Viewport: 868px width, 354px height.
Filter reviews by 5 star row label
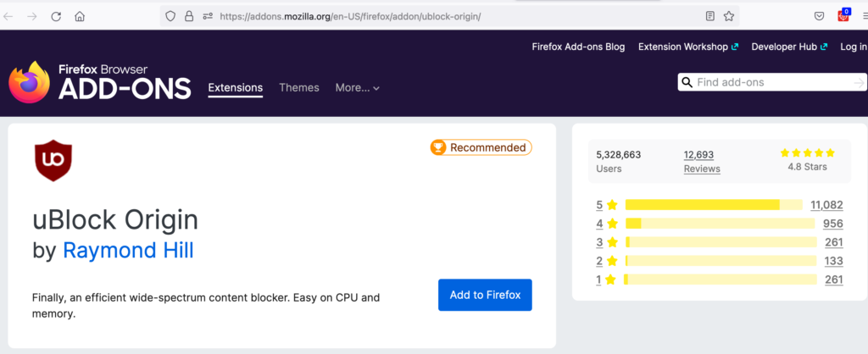pos(606,205)
